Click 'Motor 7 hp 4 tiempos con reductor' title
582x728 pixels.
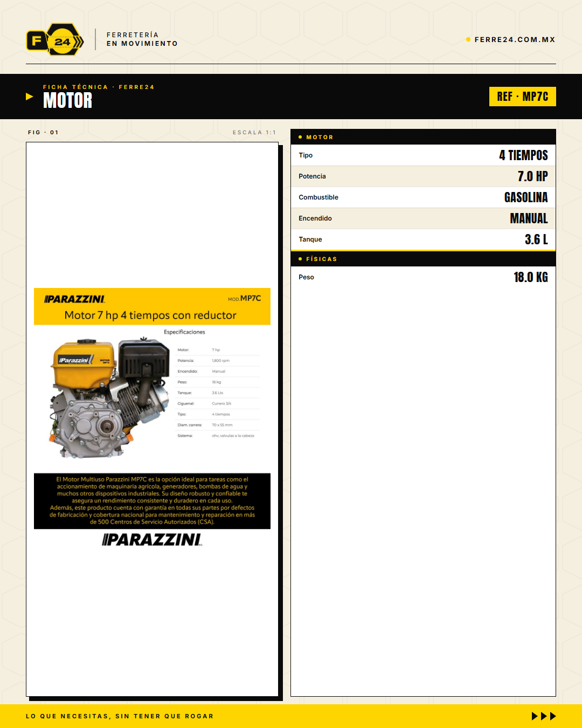pyautogui.click(x=150, y=315)
